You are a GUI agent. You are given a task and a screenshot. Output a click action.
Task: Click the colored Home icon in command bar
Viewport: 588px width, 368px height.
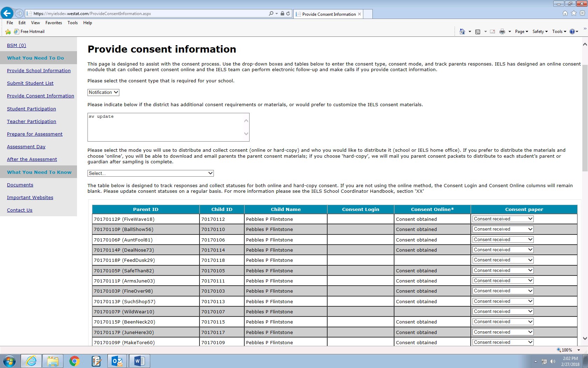tap(462, 32)
